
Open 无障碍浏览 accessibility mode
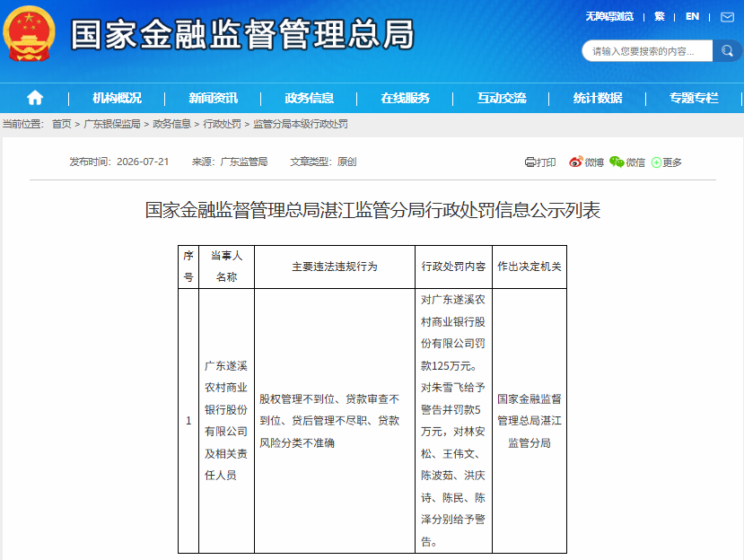coord(609,17)
